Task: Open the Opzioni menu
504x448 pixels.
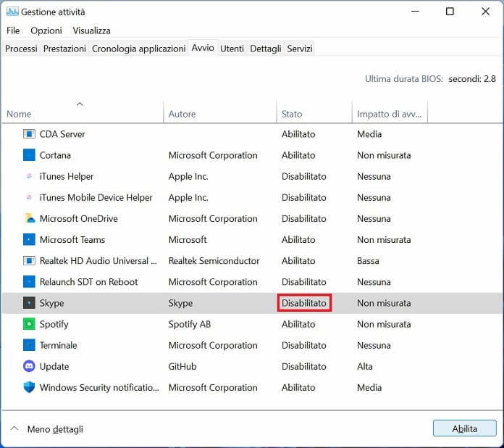Action: click(46, 30)
